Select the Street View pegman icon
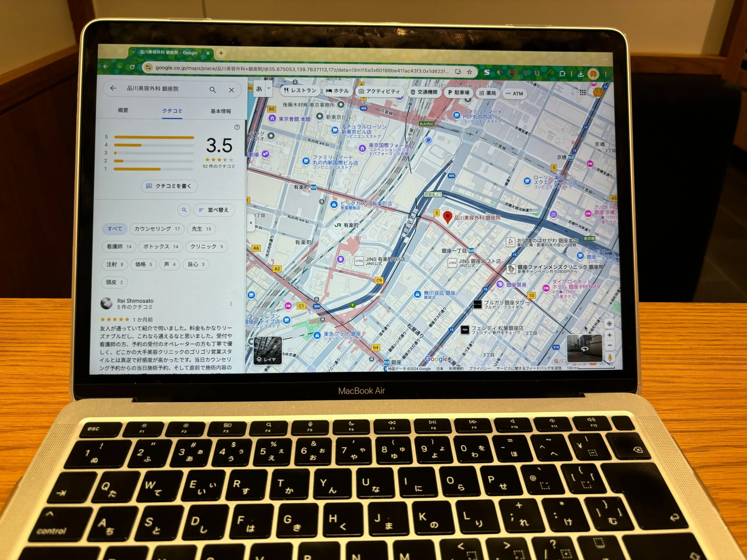This screenshot has height=560, width=747. (610, 356)
